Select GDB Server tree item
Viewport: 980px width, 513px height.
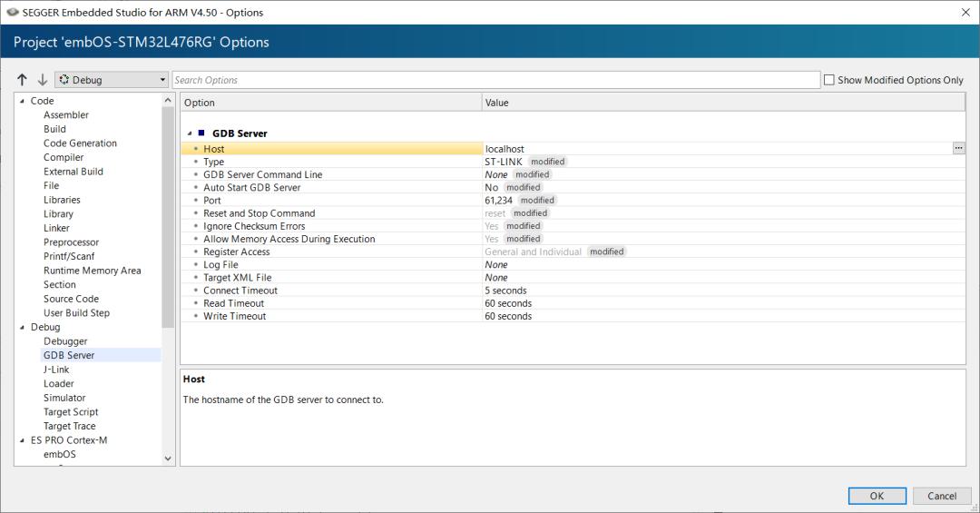tap(69, 355)
